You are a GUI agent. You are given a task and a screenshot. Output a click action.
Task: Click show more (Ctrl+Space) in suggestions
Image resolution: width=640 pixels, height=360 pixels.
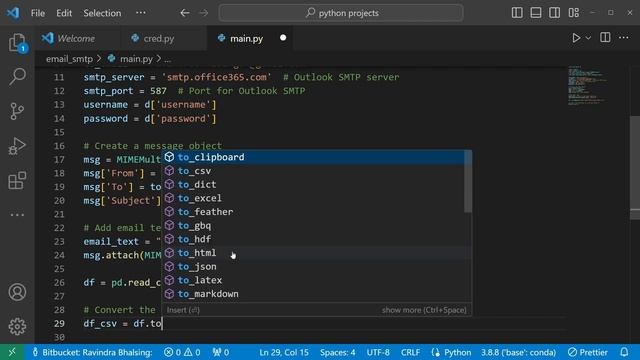[424, 310]
